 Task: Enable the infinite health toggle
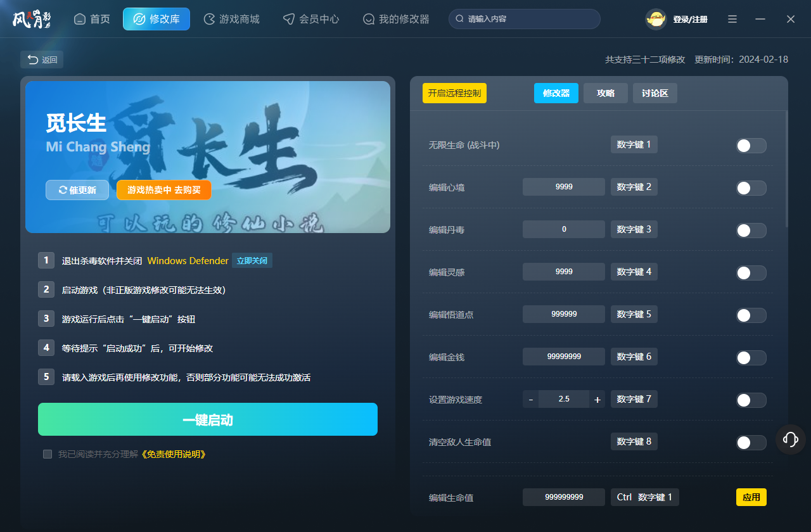click(x=751, y=146)
